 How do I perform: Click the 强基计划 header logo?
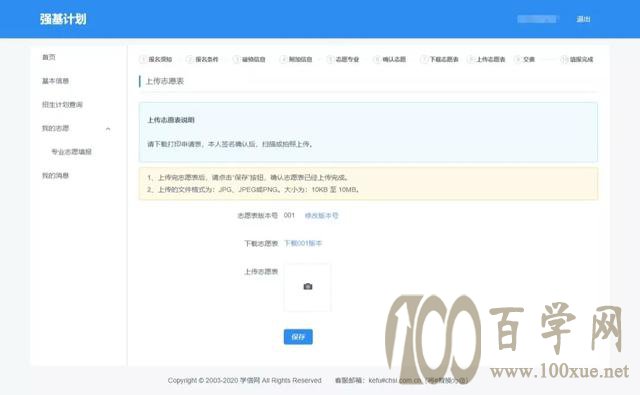[63, 19]
